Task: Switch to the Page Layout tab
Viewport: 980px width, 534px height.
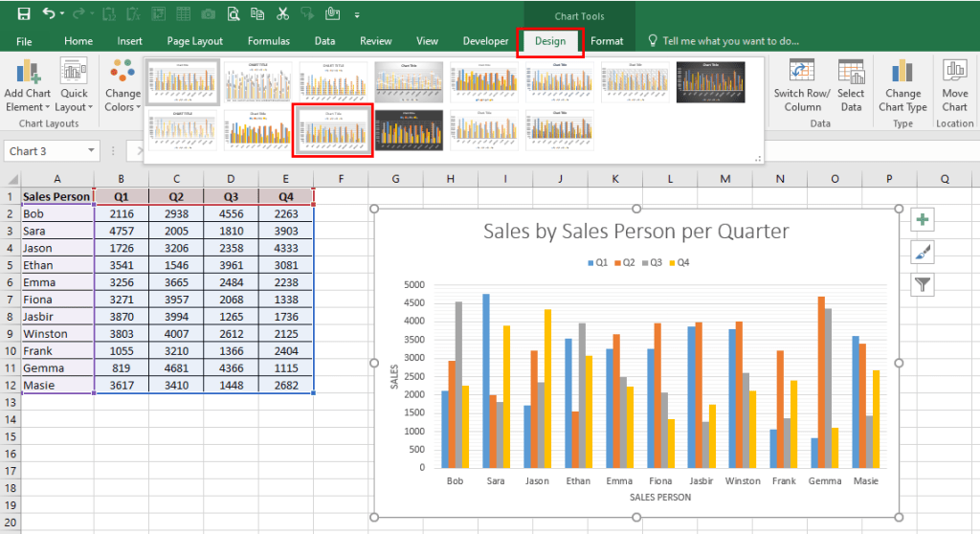Action: 194,41
